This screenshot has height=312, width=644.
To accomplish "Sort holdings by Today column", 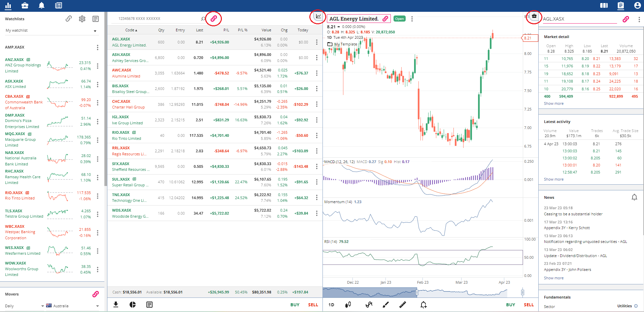I will (303, 30).
